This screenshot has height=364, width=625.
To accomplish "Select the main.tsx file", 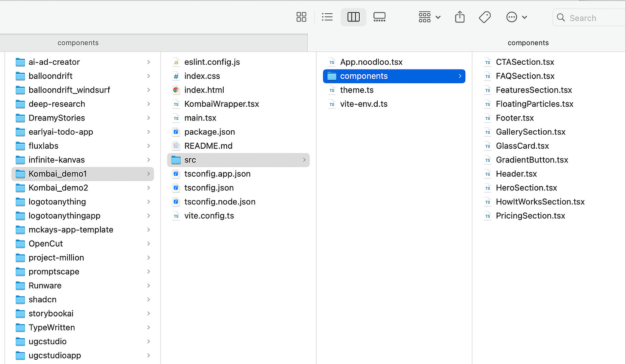I will pyautogui.click(x=238, y=118).
